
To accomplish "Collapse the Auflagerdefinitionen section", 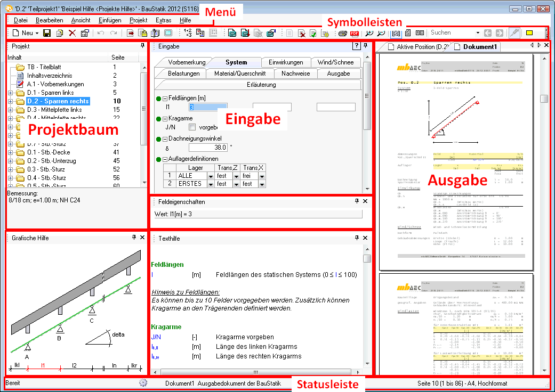I will coord(165,159).
